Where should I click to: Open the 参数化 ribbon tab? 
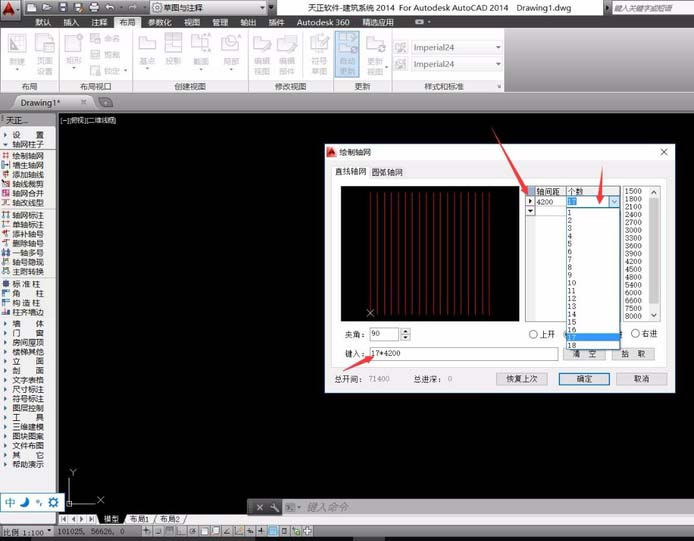coord(159,21)
